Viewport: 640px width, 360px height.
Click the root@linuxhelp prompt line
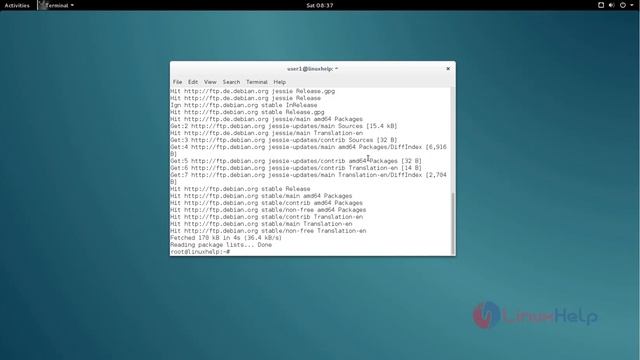click(x=200, y=252)
